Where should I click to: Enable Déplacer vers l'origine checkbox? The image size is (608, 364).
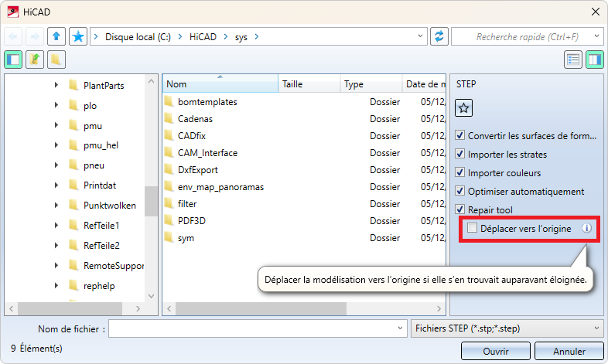(472, 228)
